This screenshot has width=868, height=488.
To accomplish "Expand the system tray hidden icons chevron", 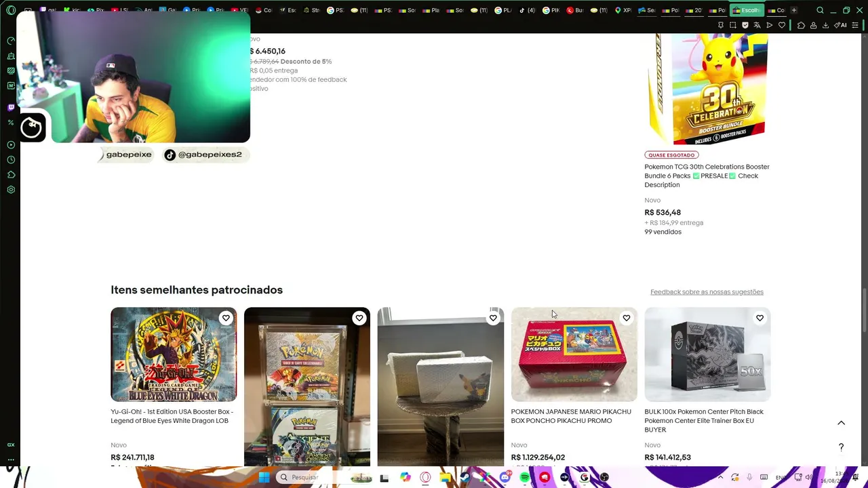I will tap(720, 477).
